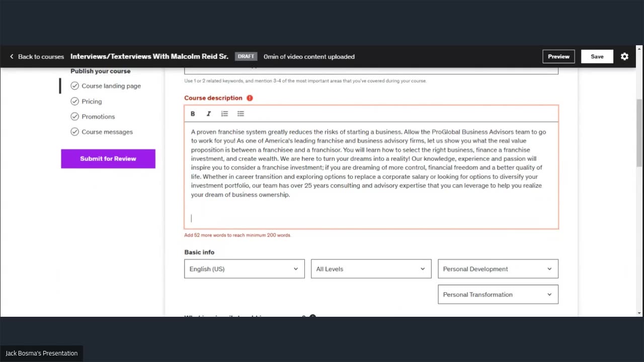Image resolution: width=644 pixels, height=362 pixels.
Task: Click the Italic formatting icon
Action: [x=209, y=114]
